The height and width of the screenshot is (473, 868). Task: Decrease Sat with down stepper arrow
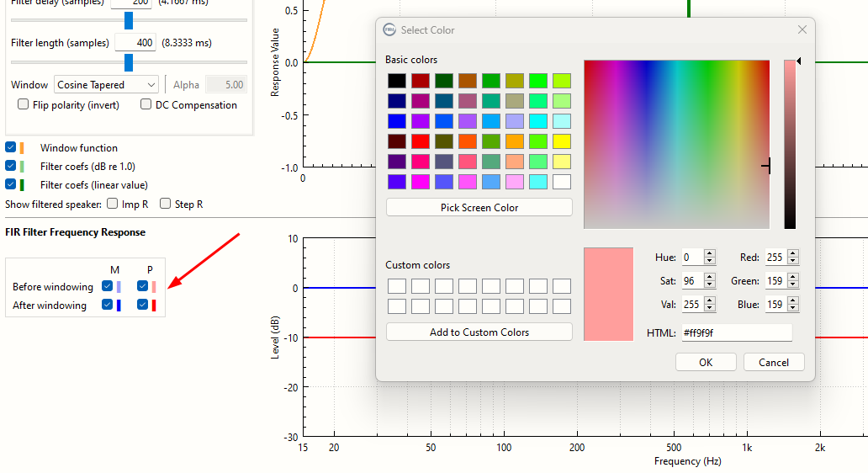tap(710, 284)
